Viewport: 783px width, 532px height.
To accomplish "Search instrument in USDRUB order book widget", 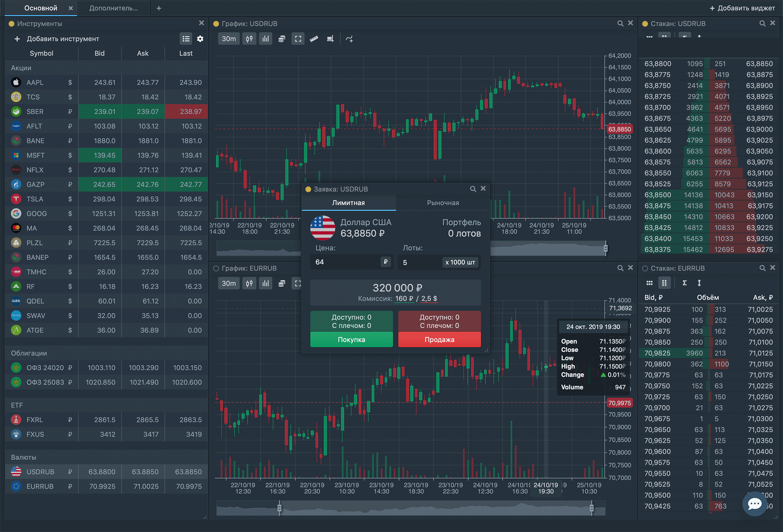I will click(x=762, y=23).
